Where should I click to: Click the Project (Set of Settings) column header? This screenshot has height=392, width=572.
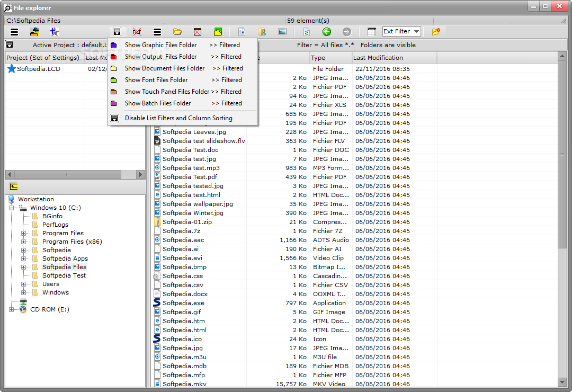(44, 58)
